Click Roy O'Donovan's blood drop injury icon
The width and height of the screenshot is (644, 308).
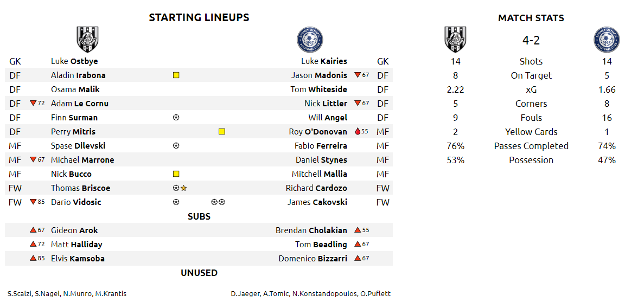click(357, 132)
